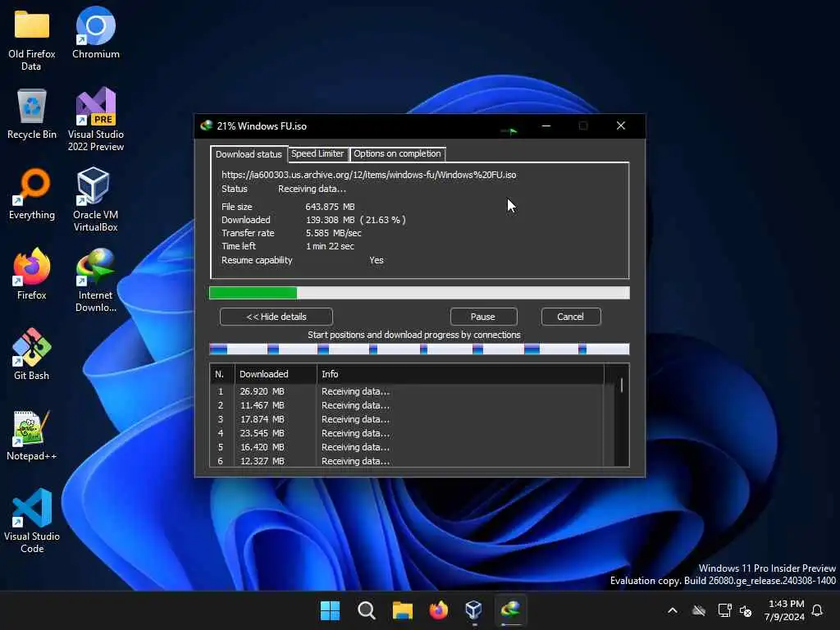840x630 pixels.
Task: Open the Windows Start menu
Action: [x=330, y=610]
